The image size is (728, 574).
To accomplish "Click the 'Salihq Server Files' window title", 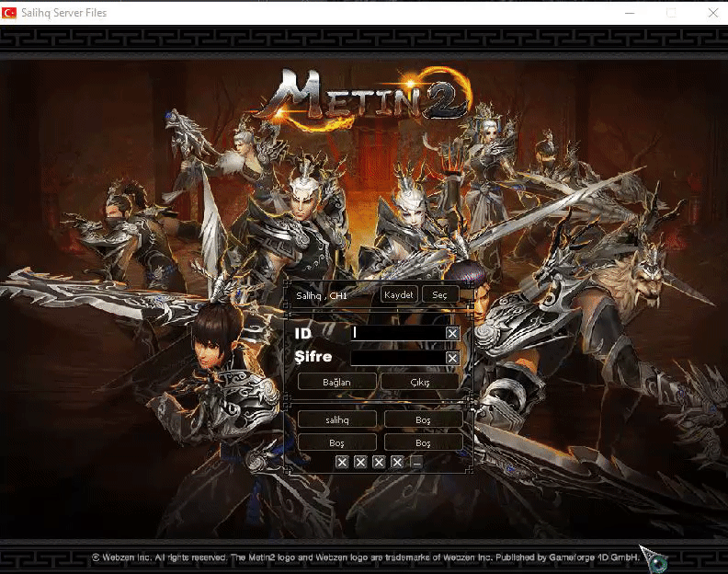I will point(64,13).
